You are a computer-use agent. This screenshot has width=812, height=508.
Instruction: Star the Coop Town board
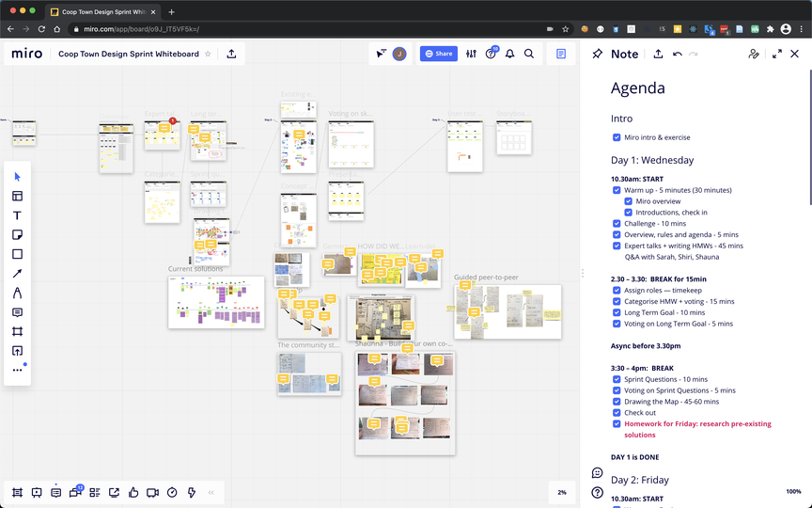[208, 54]
